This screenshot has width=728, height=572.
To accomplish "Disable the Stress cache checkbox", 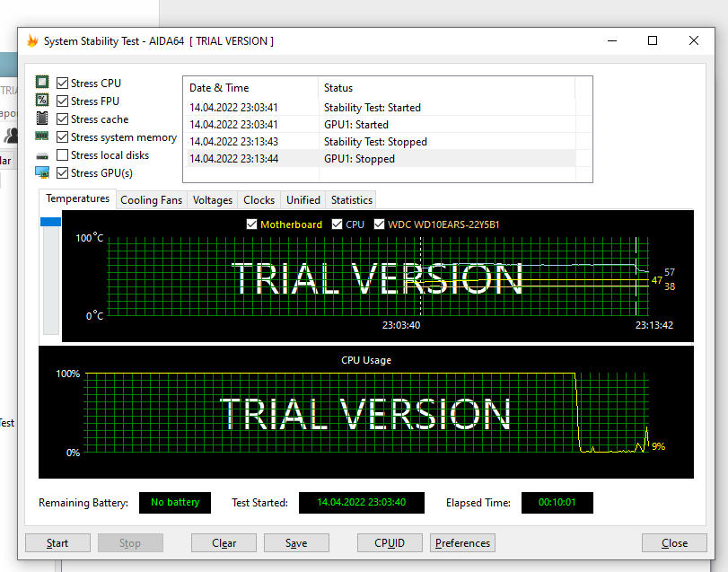I will 62,119.
